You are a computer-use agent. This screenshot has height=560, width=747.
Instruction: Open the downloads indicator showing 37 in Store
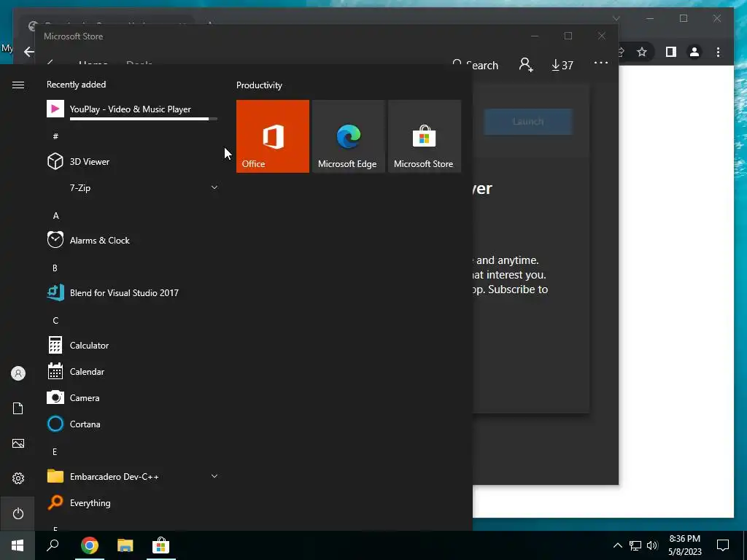[562, 65]
